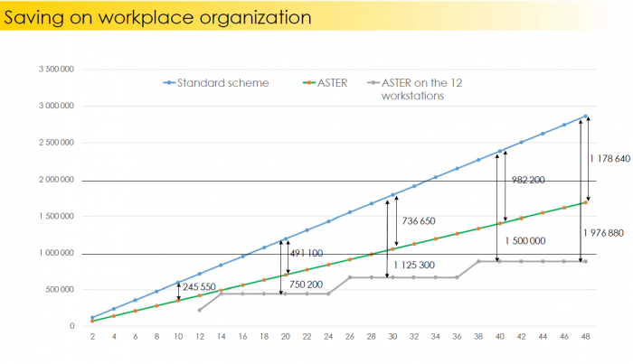Click the ASTER legend marker

click(x=309, y=83)
